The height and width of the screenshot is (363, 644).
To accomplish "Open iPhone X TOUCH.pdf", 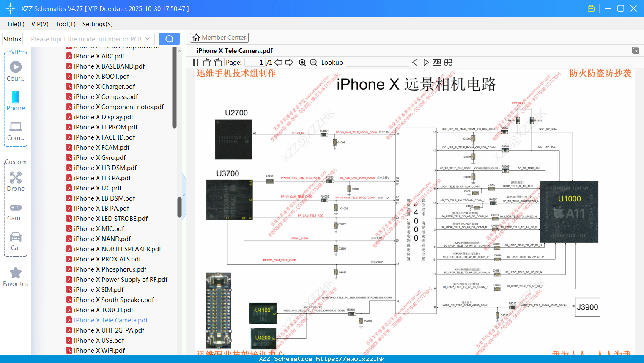I will coord(104,310).
